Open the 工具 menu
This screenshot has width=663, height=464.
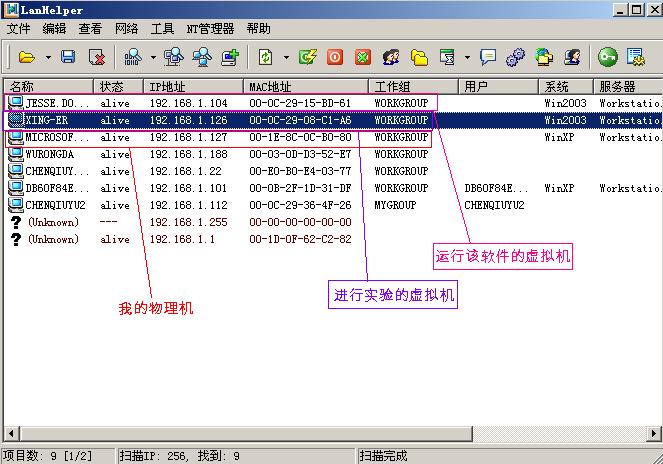162,29
